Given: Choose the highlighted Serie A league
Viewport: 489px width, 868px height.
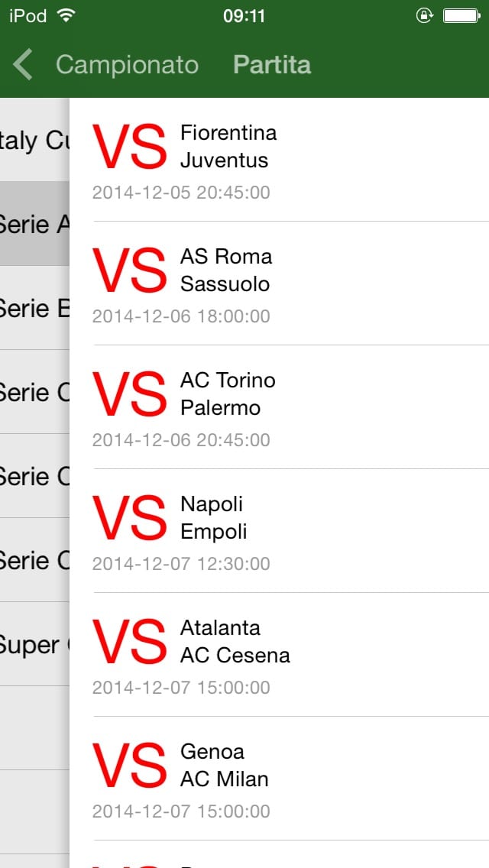Looking at the screenshot, I should coord(34,224).
